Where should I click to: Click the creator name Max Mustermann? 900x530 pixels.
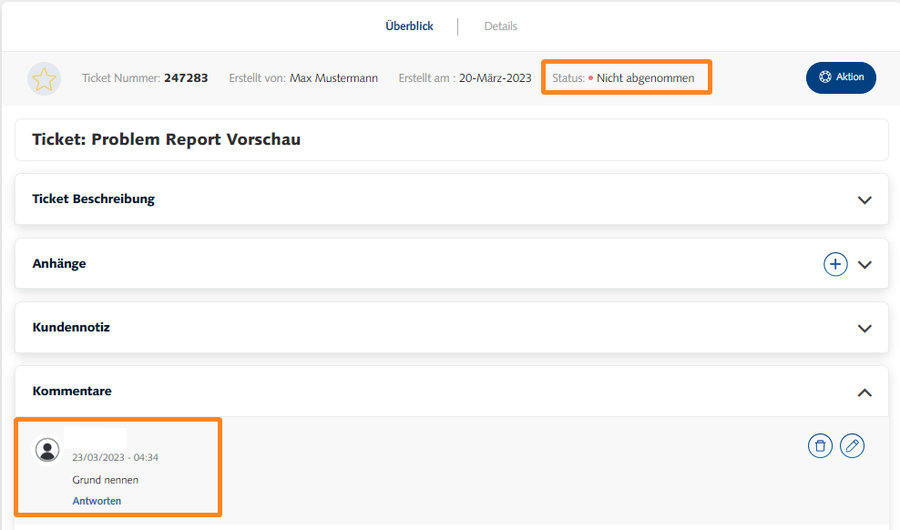pos(334,78)
